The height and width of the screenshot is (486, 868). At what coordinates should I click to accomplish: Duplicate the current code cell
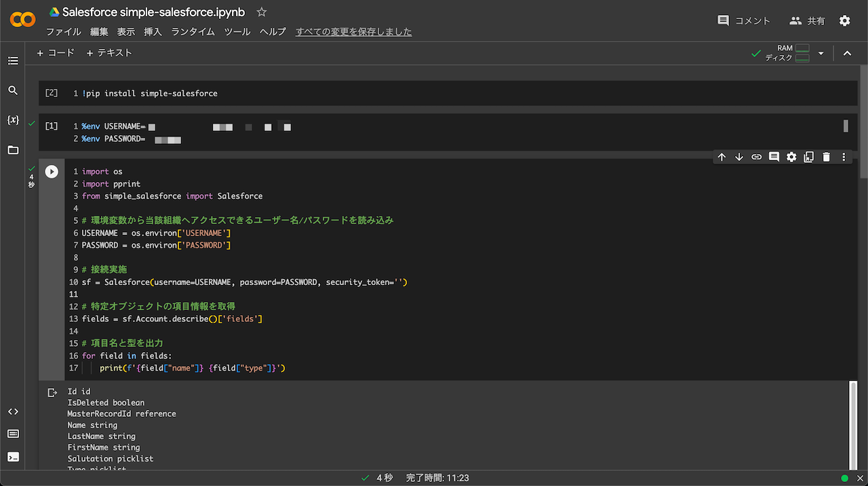(x=808, y=157)
